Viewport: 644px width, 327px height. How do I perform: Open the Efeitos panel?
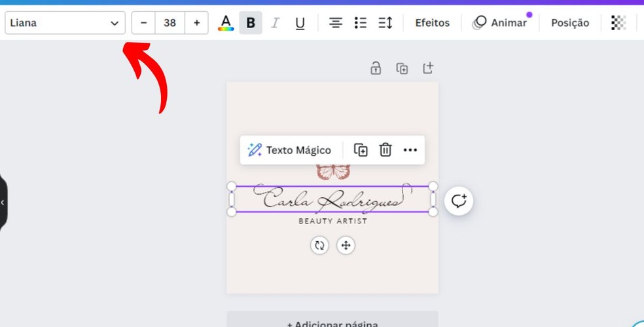433,23
